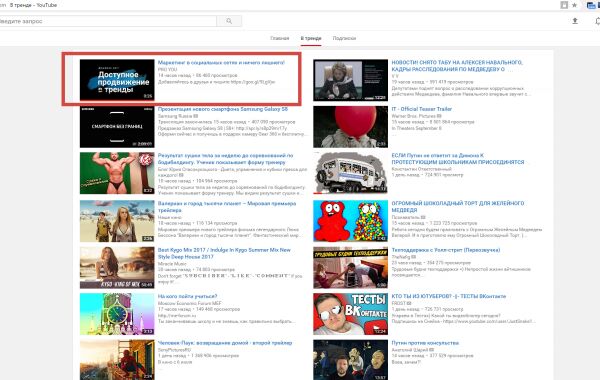Image resolution: width=600 pixels, height=380 pixels.
Task: Open the ЕСЛИ Путин не ответит video title
Action: [x=458, y=159]
